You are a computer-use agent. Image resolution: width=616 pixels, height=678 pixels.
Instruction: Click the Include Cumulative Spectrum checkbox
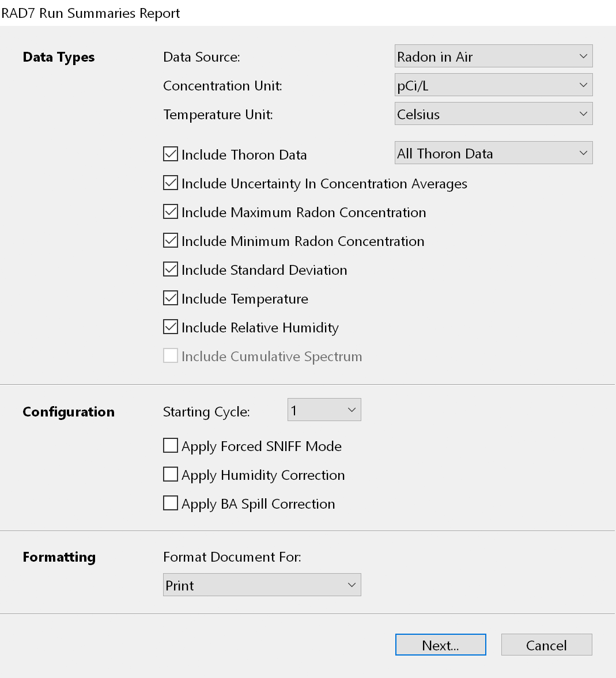(171, 356)
